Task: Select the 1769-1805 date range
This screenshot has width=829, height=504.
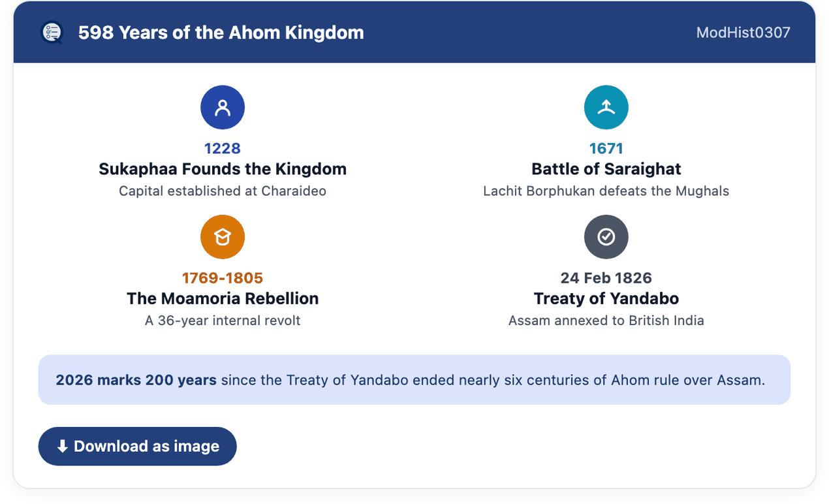Action: tap(223, 278)
